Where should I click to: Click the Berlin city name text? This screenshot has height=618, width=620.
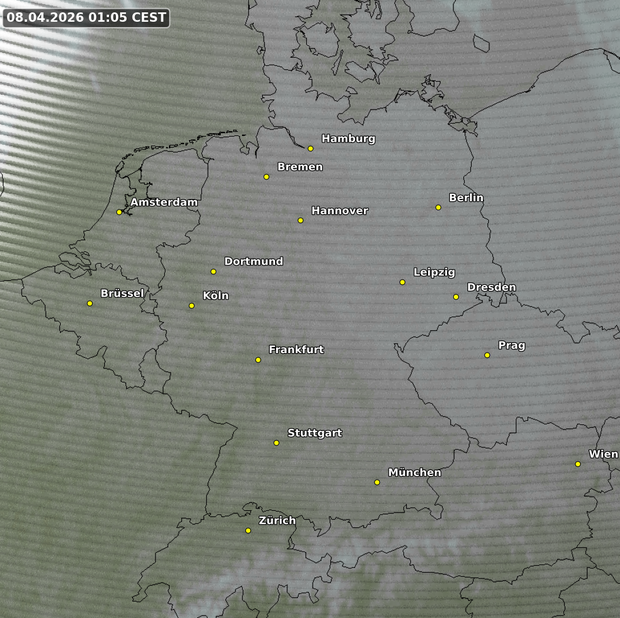(466, 198)
